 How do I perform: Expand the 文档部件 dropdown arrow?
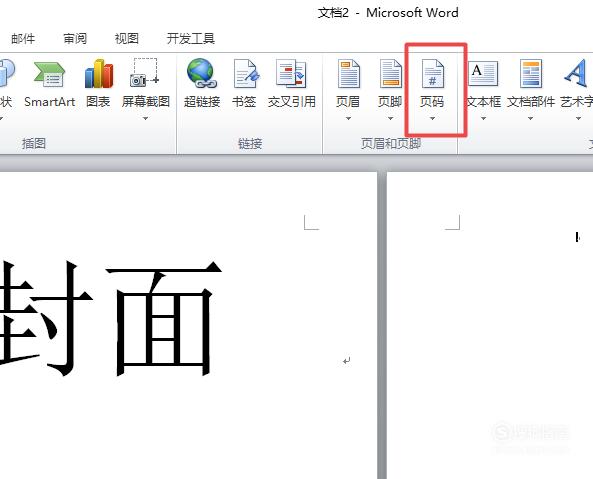(531, 119)
